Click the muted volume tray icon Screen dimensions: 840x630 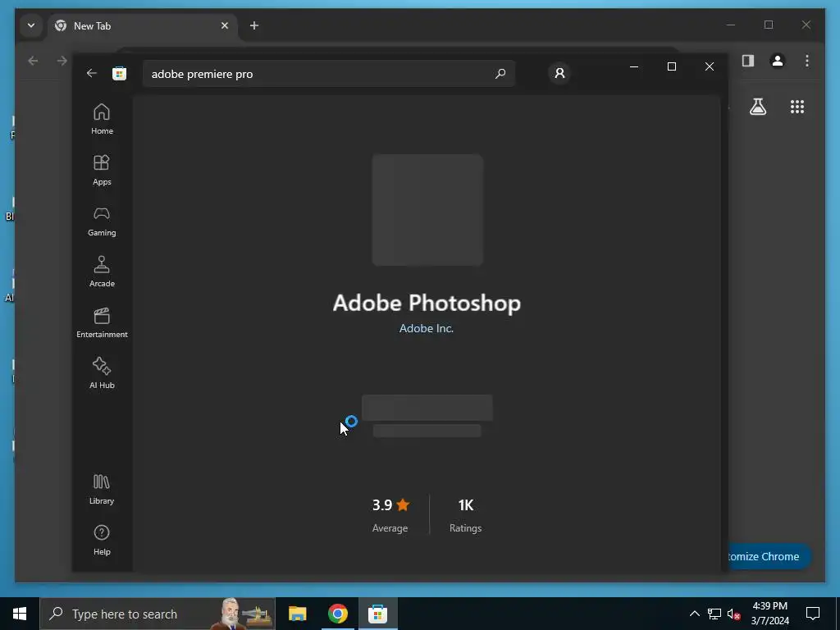click(x=734, y=614)
